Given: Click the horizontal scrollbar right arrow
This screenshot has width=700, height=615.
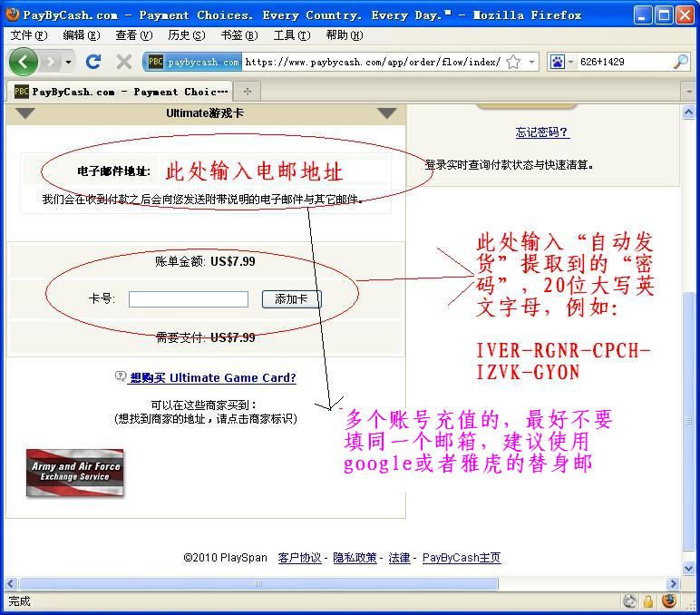Looking at the screenshot, I should 673,583.
